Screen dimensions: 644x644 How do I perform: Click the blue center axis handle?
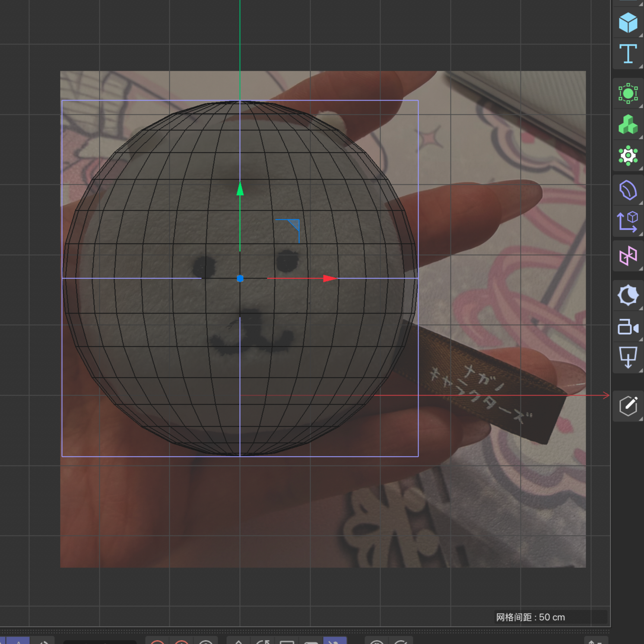240,279
